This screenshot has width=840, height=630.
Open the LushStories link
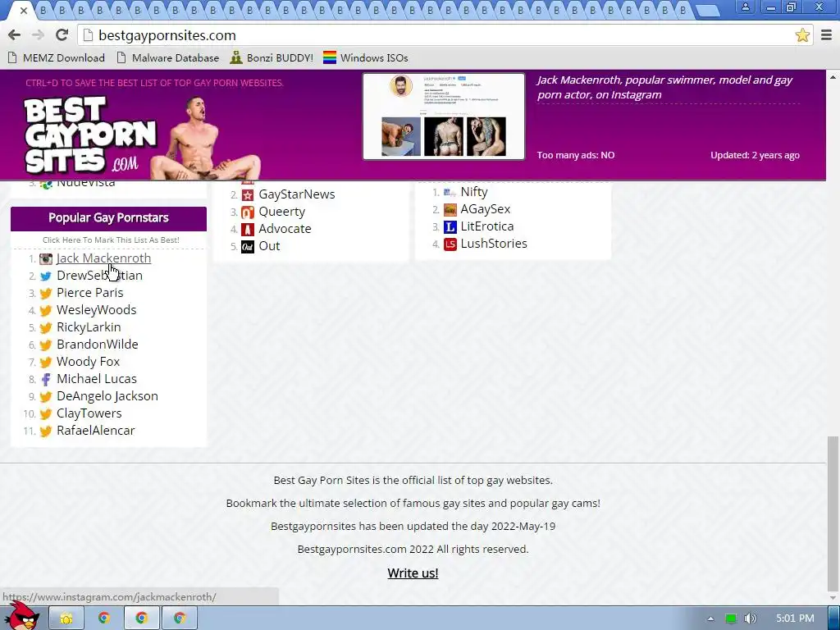pyautogui.click(x=494, y=243)
